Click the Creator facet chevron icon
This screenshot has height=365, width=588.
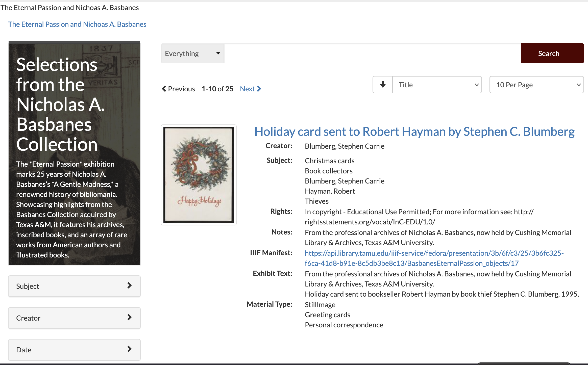[x=130, y=318]
